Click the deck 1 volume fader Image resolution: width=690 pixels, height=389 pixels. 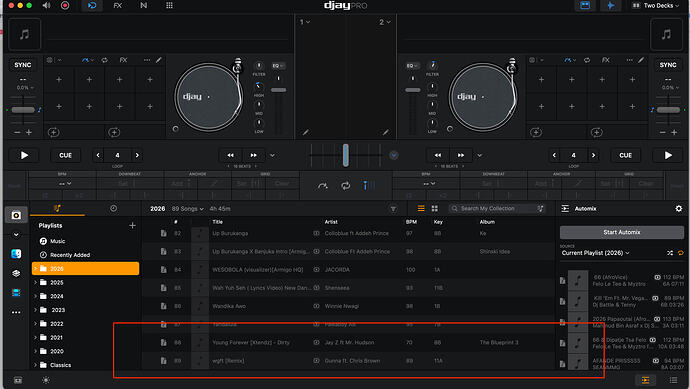point(278,90)
